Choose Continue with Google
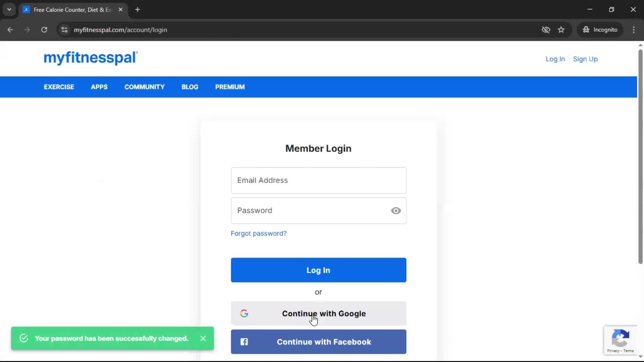This screenshot has width=644, height=362. 318,313
